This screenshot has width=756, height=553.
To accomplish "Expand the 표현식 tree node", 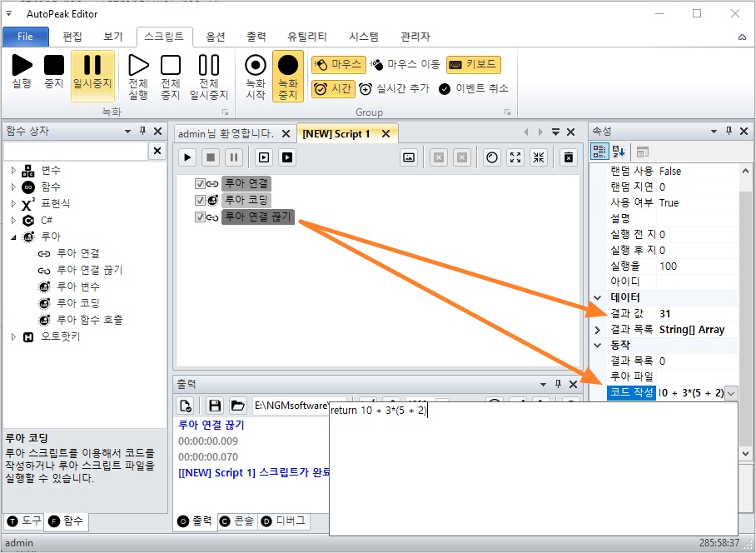I will [x=13, y=203].
